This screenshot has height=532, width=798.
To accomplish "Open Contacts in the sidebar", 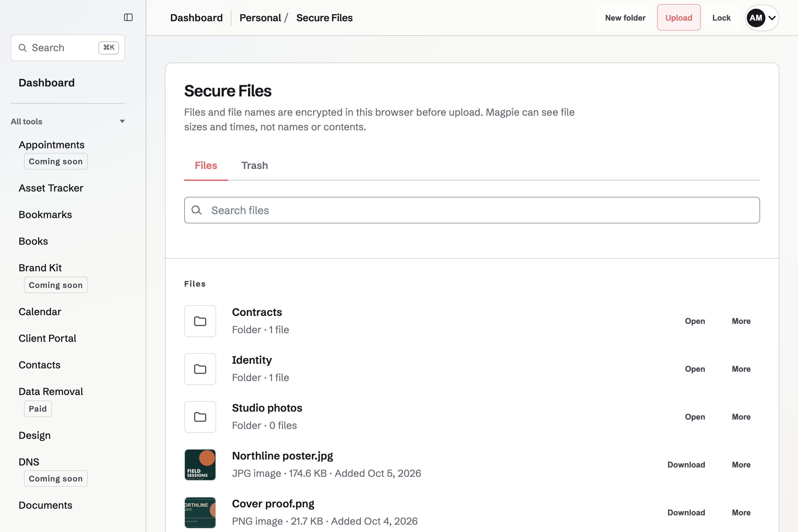I will 39,365.
